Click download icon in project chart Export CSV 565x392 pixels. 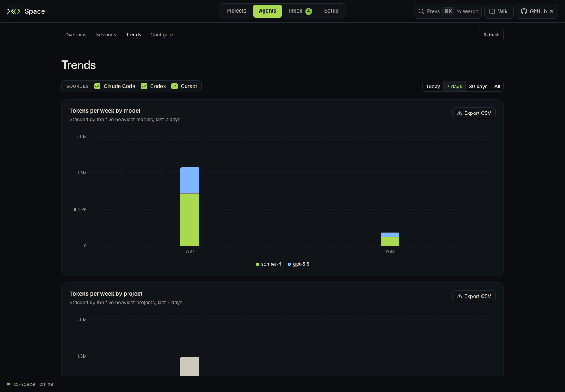[459, 296]
